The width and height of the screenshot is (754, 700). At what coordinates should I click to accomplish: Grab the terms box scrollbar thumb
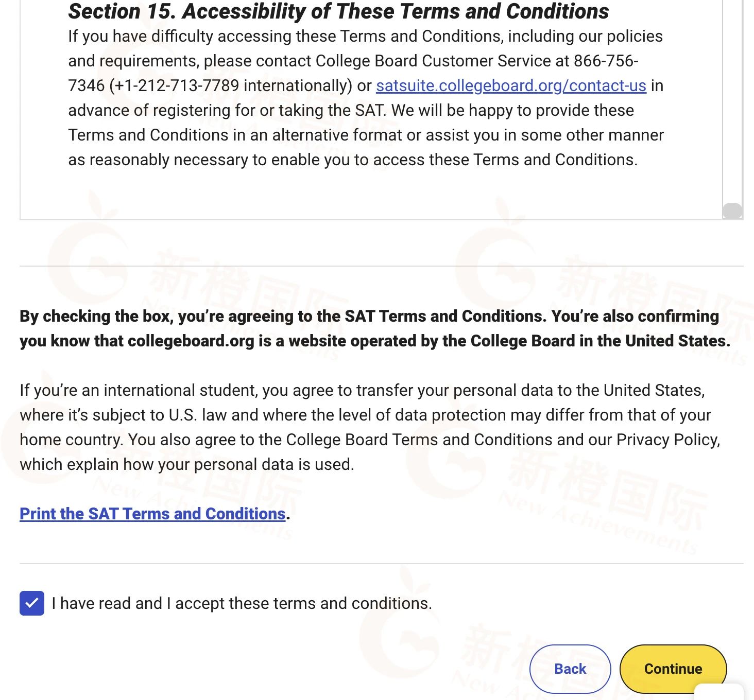tap(732, 211)
